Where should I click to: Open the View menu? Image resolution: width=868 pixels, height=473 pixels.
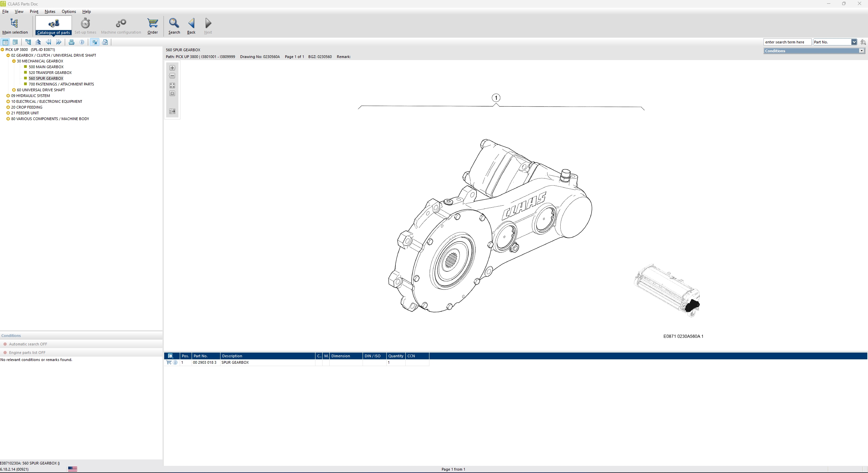click(19, 12)
